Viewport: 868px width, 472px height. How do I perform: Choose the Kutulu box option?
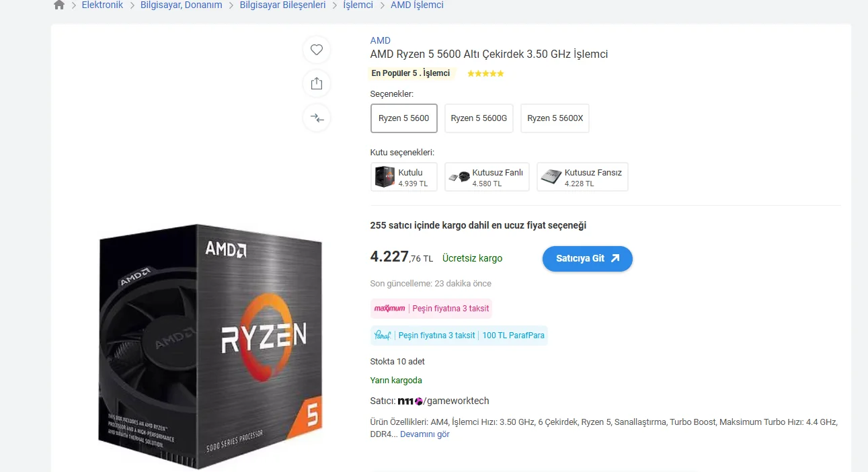[404, 177]
